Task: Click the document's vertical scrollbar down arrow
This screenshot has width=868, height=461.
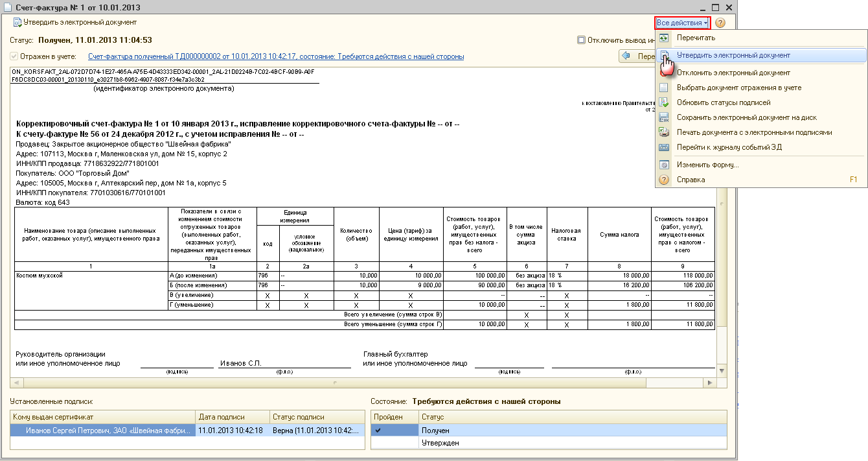Action: (x=722, y=370)
